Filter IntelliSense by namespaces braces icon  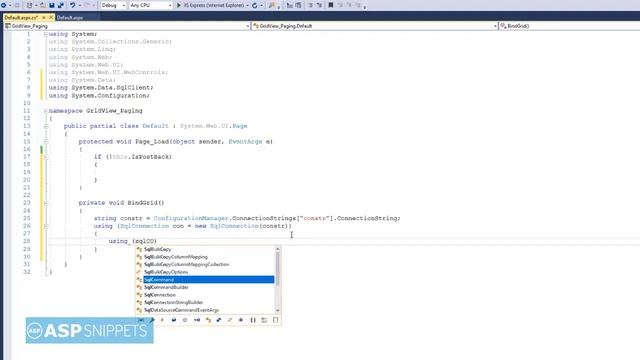pos(253,320)
